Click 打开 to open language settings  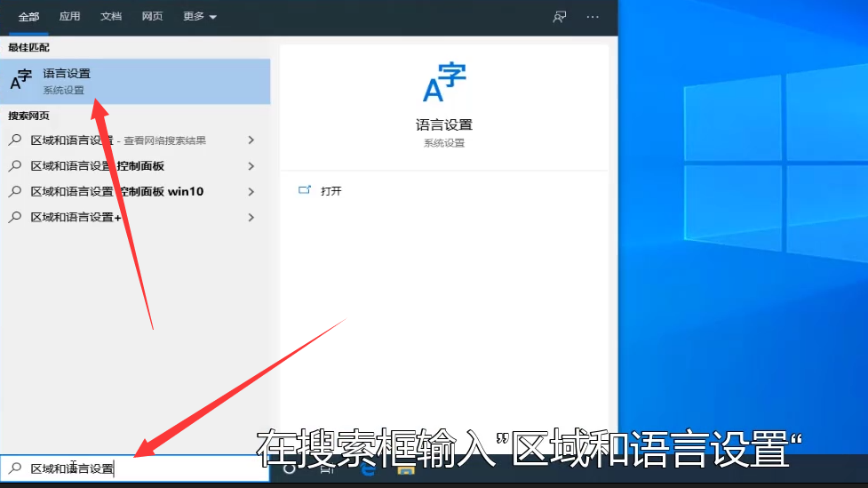point(331,191)
